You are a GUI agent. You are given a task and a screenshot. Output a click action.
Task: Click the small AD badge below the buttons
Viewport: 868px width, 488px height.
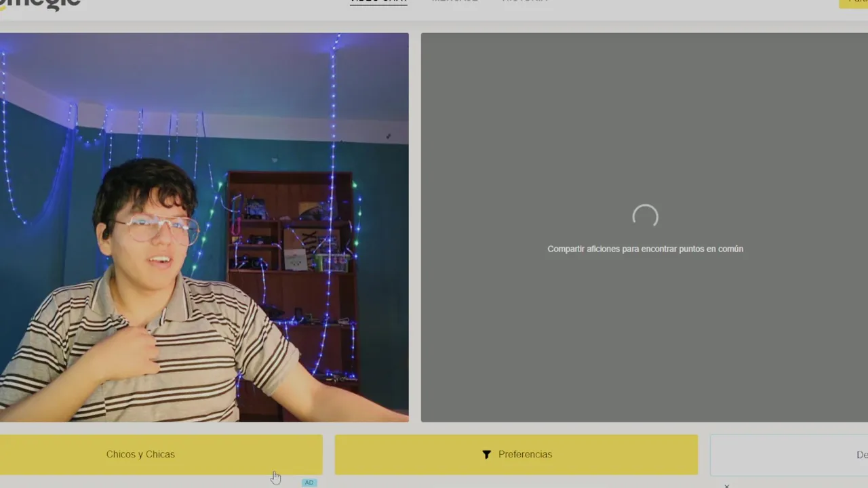click(x=309, y=483)
